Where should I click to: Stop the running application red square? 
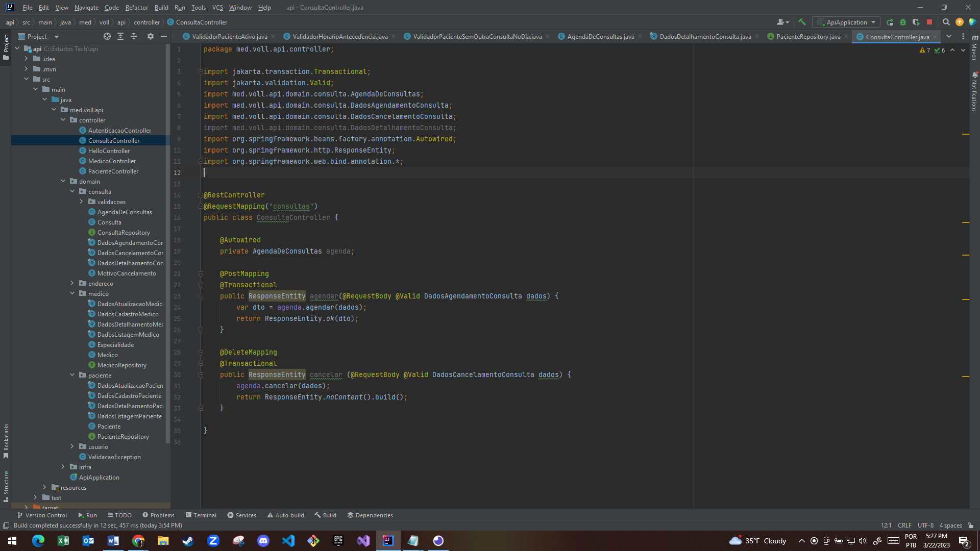click(x=929, y=22)
